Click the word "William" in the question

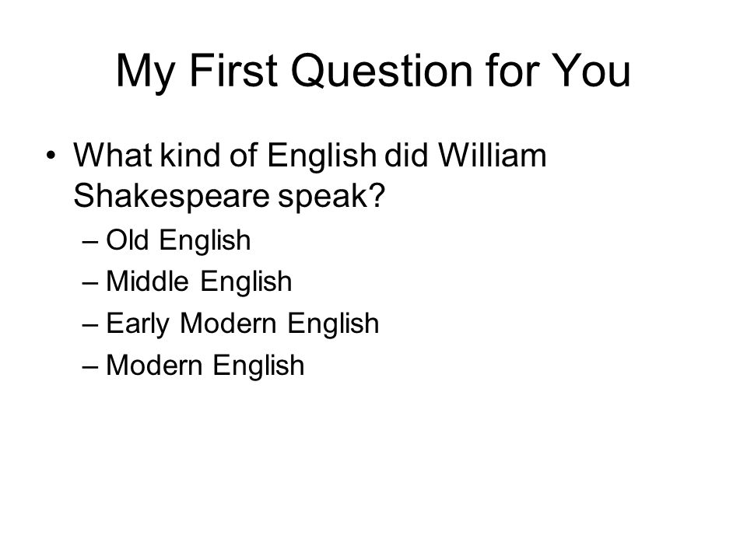click(492, 156)
